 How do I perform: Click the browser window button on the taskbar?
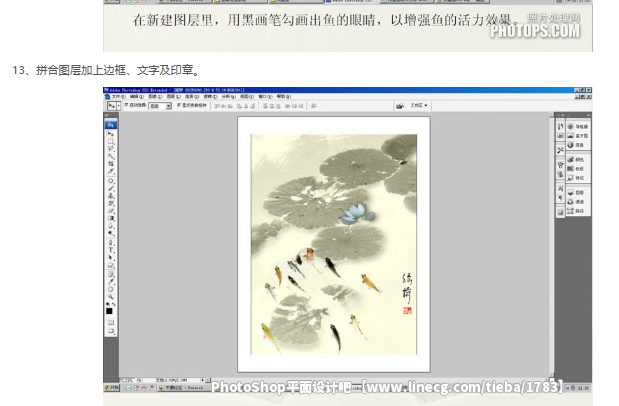tap(182, 388)
